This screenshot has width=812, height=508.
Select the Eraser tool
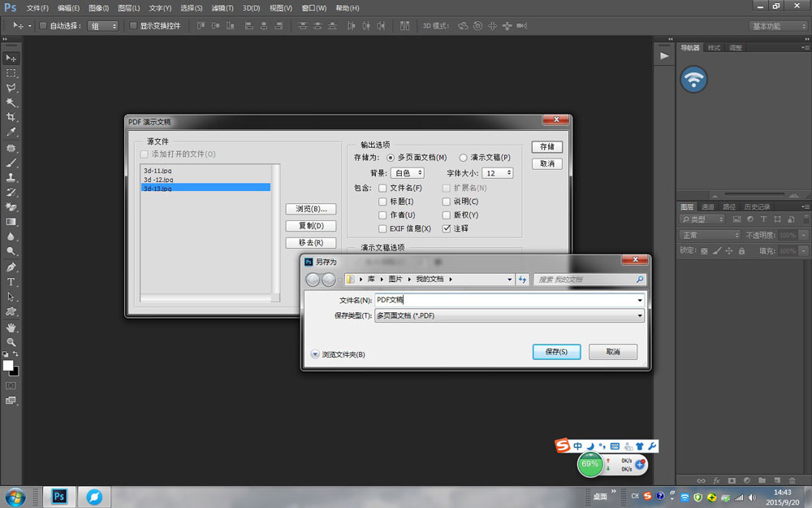[x=11, y=206]
